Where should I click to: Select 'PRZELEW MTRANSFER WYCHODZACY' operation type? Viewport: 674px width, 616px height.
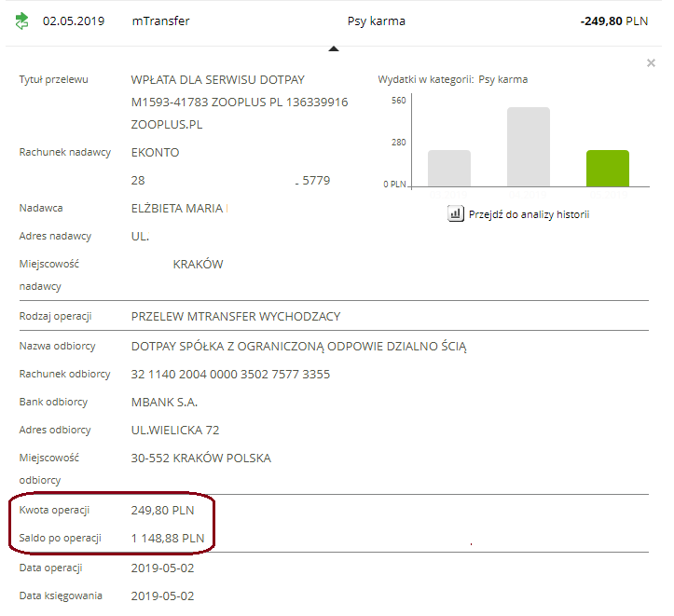click(236, 317)
